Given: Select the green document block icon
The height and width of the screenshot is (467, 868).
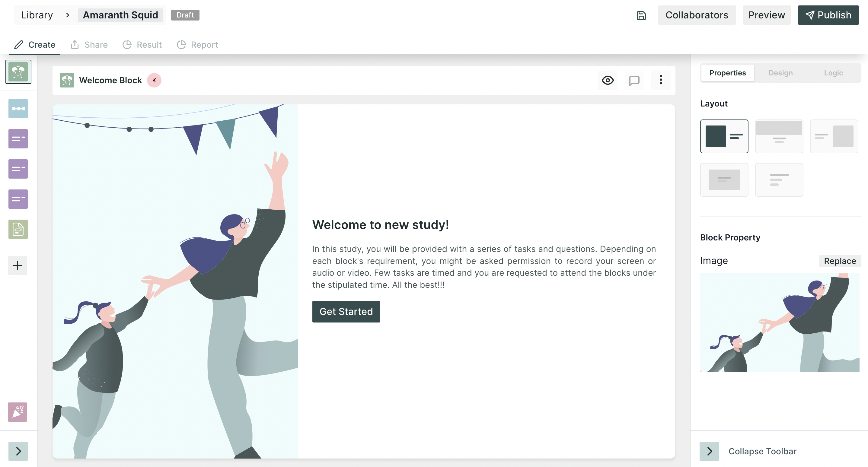Looking at the screenshot, I should 18,229.
